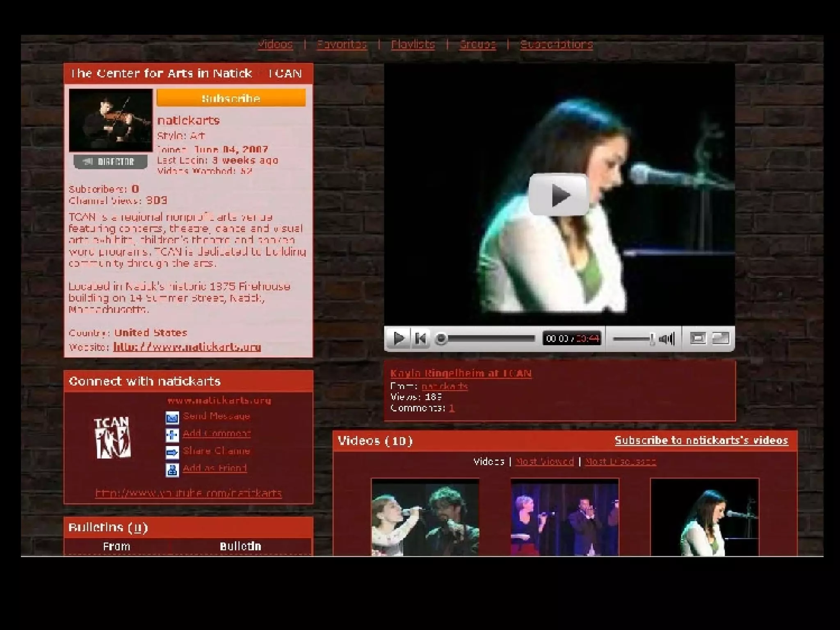Click the Add as Friend person icon
This screenshot has height=630, width=840.
[x=172, y=470]
